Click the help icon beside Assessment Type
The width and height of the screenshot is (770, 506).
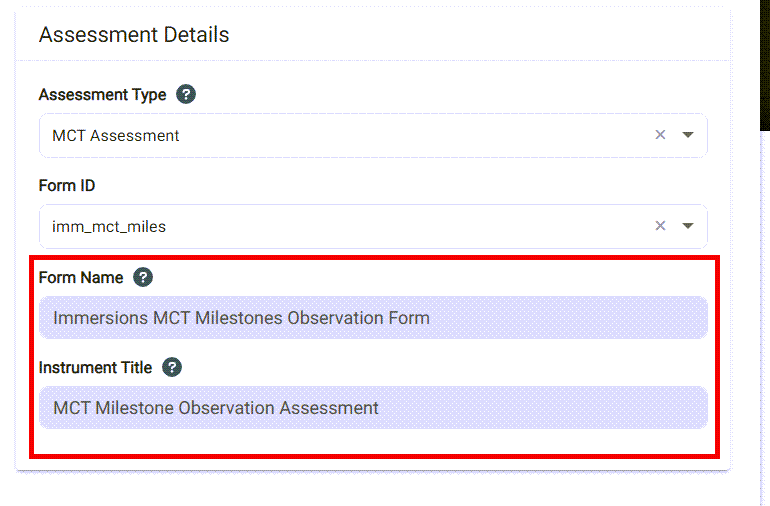point(186,95)
